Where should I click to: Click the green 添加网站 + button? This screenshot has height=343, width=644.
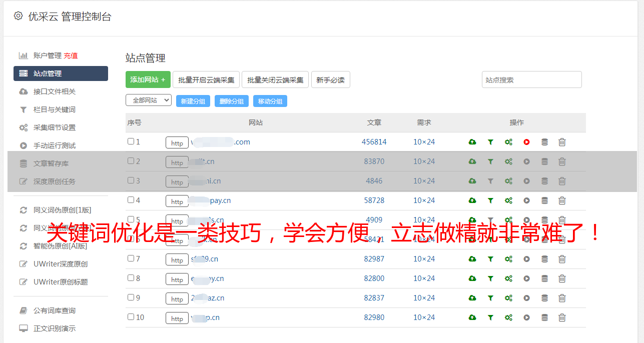pos(148,79)
